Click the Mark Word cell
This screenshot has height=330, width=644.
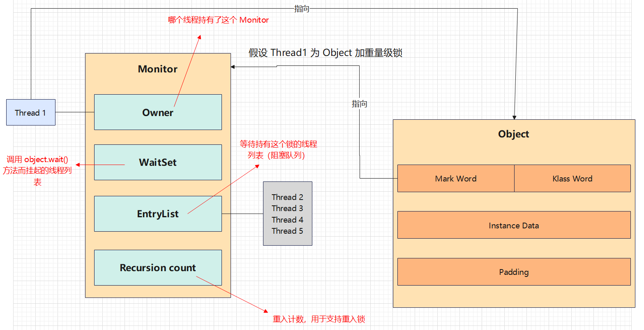456,179
